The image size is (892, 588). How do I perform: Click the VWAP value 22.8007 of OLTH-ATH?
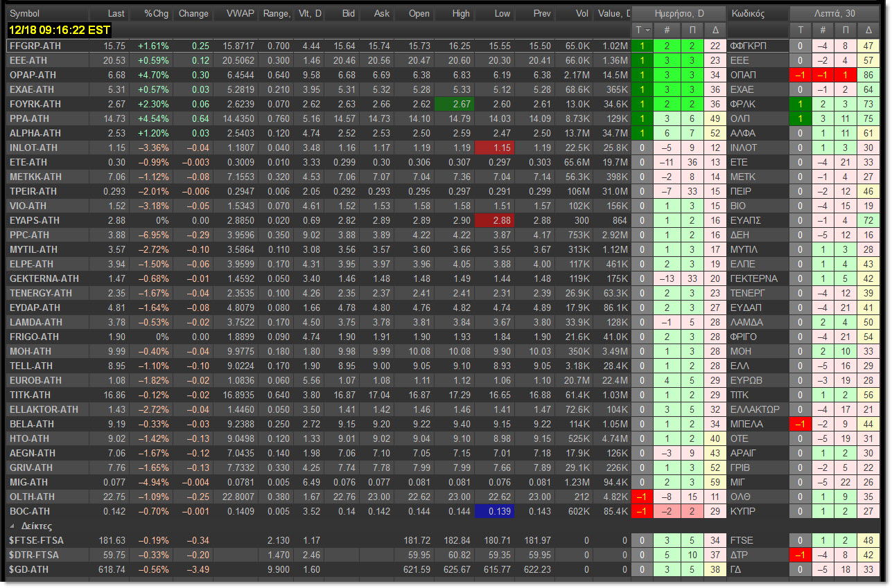pyautogui.click(x=234, y=497)
